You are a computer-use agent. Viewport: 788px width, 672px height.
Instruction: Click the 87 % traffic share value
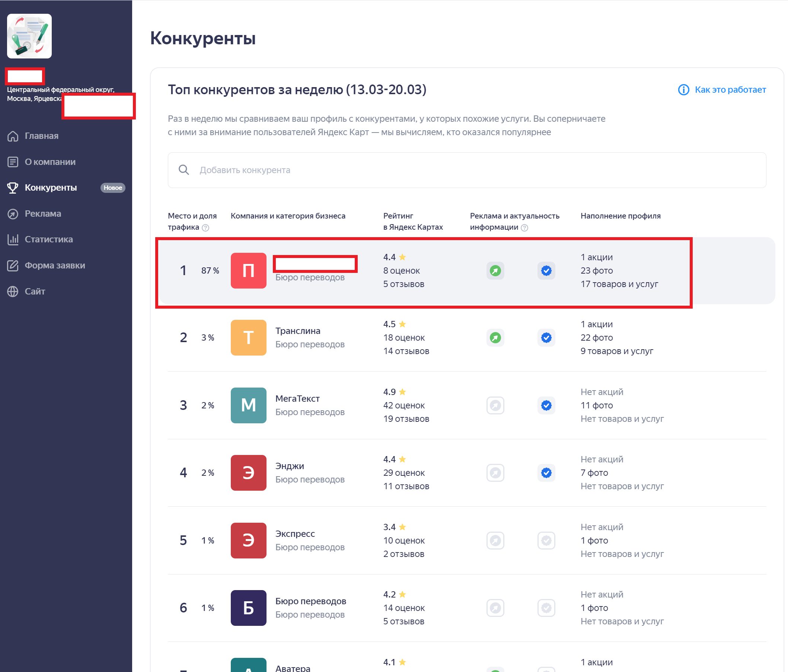coord(210,271)
